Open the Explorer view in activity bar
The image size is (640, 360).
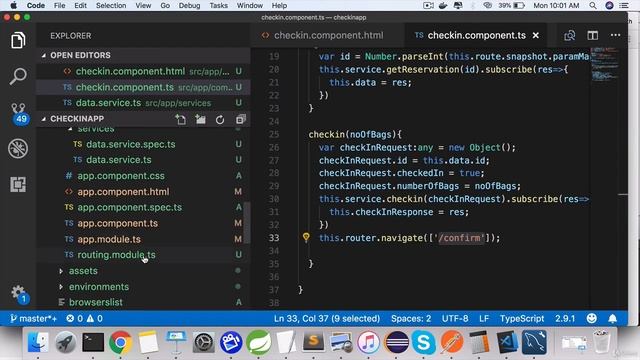pos(18,40)
